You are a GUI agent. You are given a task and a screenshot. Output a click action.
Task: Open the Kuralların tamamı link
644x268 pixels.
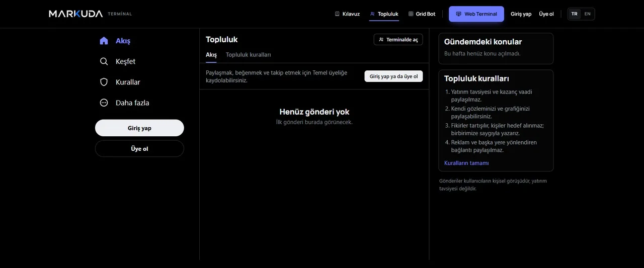pos(466,163)
